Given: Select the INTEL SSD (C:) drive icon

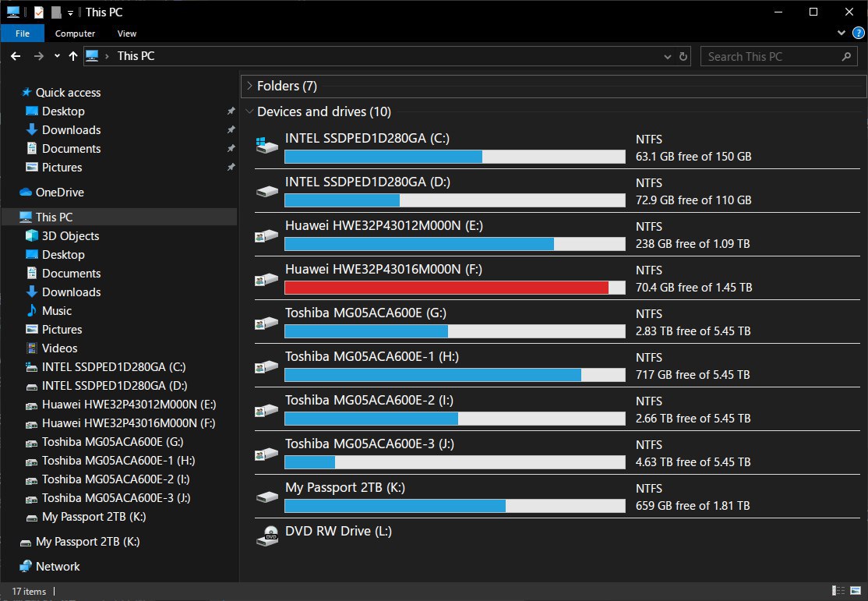Looking at the screenshot, I should (x=266, y=147).
